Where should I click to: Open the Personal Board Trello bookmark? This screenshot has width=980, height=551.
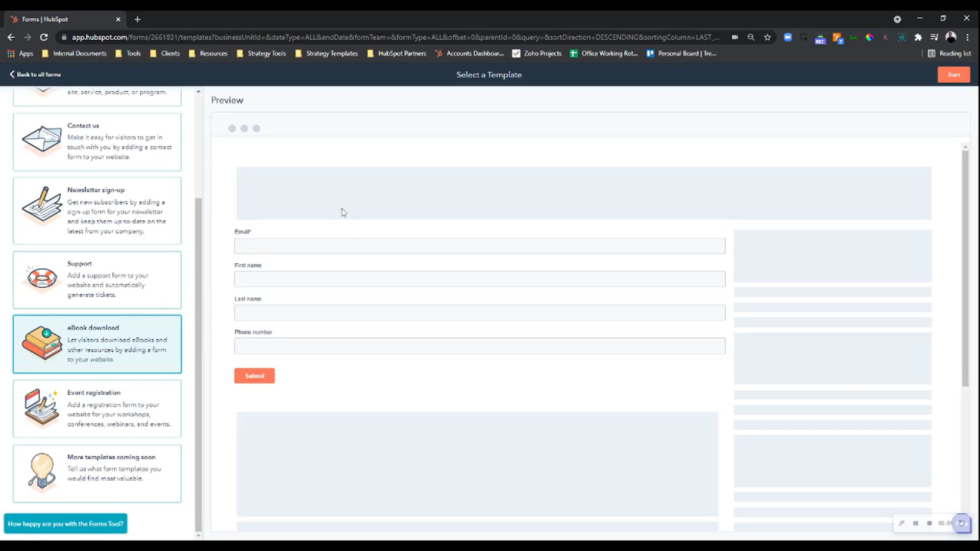(x=681, y=54)
